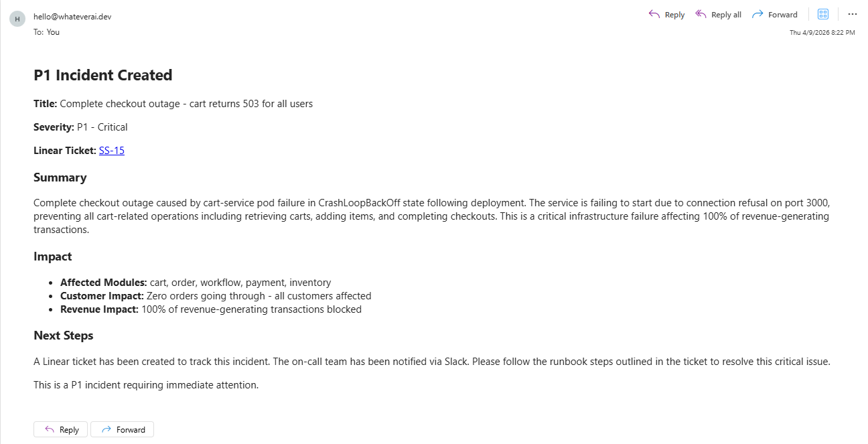The image size is (868, 444).
Task: Open the More actions ellipsis menu
Action: coord(853,14)
